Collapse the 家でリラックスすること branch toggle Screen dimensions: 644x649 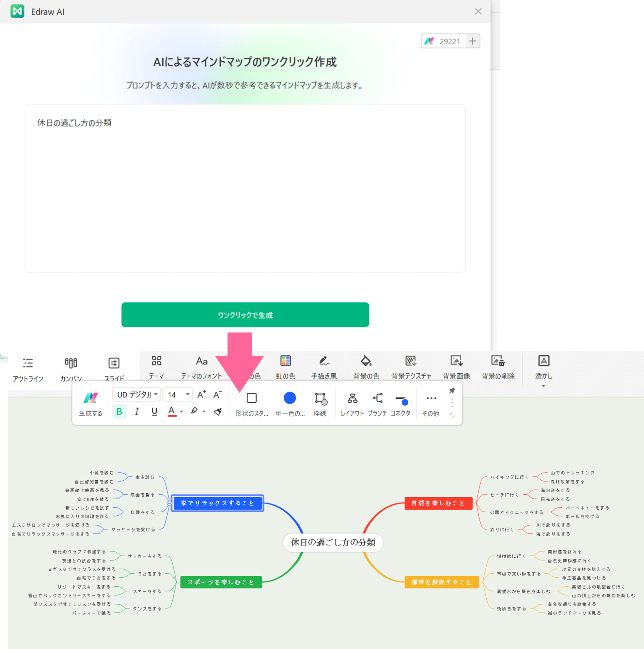(x=169, y=503)
